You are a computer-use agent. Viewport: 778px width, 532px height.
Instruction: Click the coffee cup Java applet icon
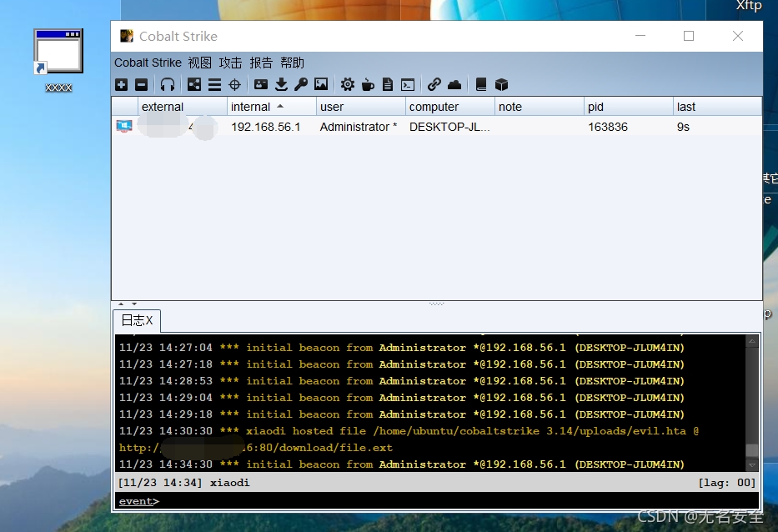368,84
